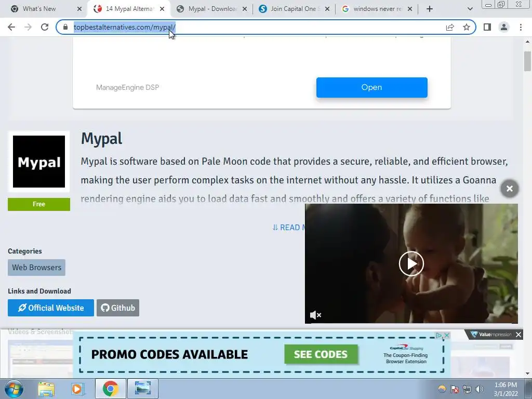Click the Categories heading
Screen dimensions: 532x399
(x=25, y=251)
